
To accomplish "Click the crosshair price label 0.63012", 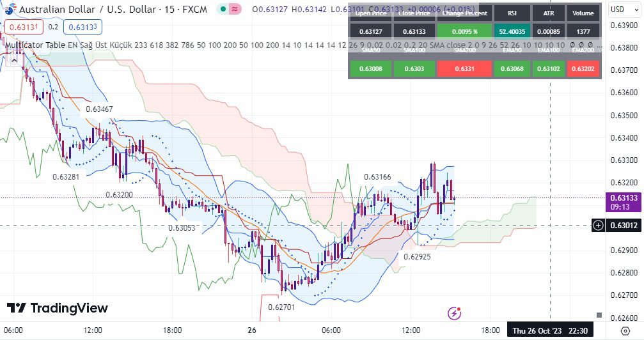I will coord(624,225).
